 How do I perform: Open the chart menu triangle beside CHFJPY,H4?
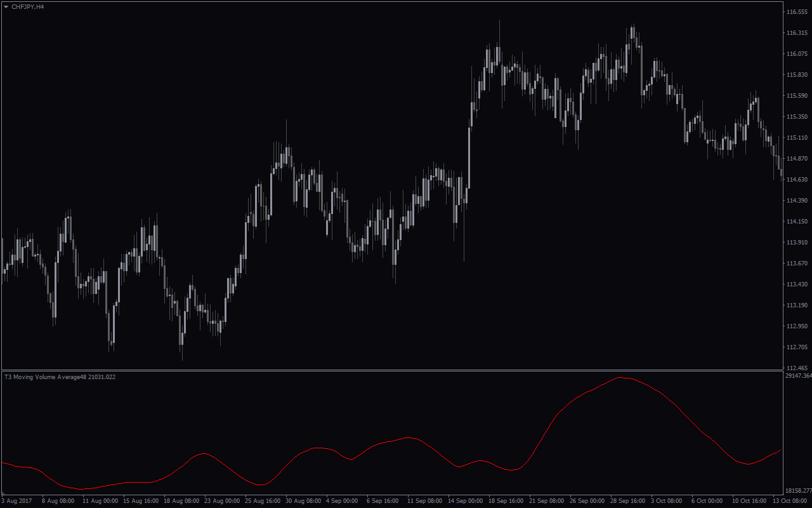click(x=6, y=6)
